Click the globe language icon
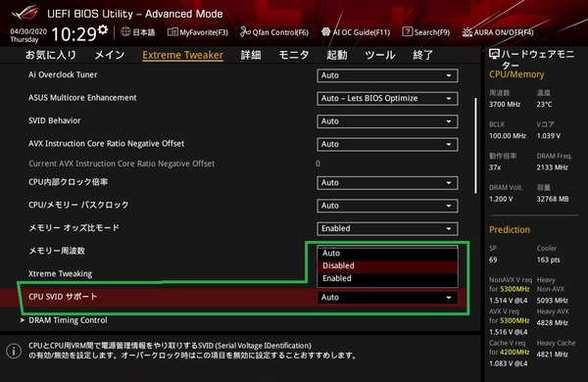 tap(125, 32)
